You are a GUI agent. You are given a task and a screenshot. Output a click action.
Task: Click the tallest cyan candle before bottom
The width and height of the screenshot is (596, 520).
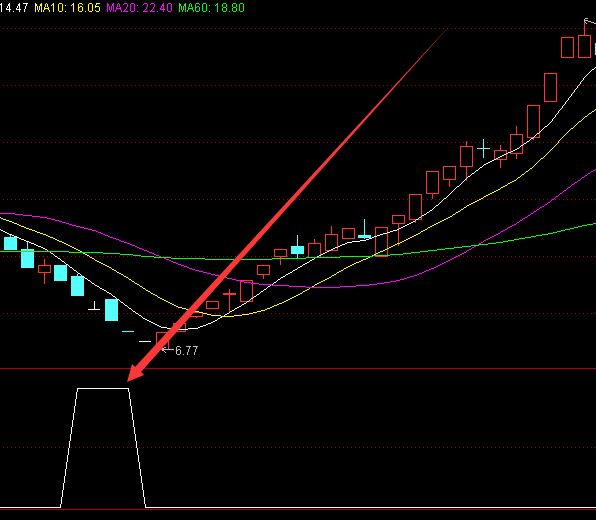click(x=111, y=310)
